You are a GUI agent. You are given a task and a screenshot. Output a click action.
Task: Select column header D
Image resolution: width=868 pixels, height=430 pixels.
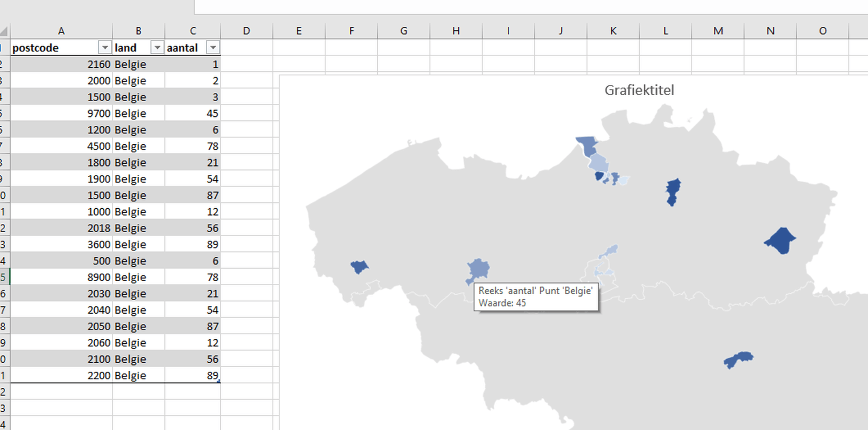click(x=246, y=30)
